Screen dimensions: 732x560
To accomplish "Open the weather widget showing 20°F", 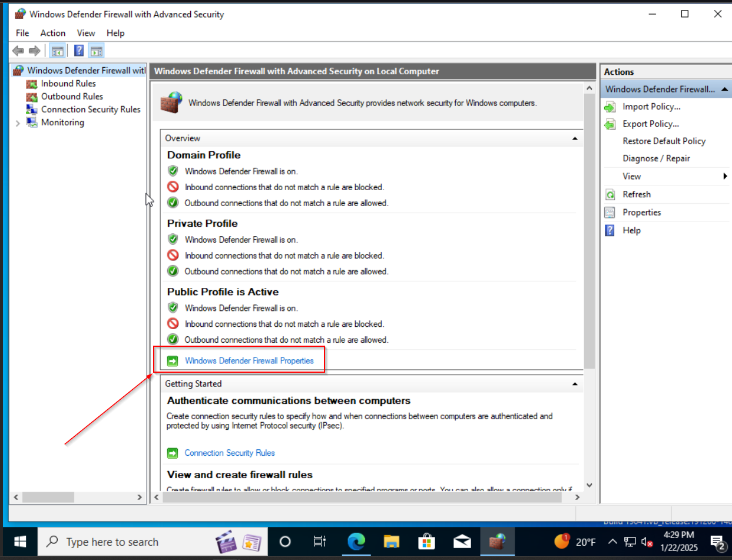I will pos(575,541).
